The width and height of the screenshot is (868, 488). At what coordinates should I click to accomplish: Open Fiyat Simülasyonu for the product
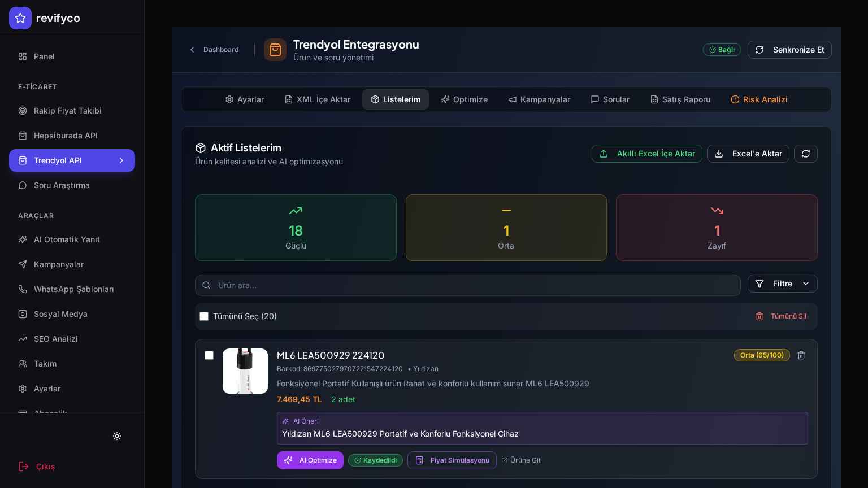click(452, 460)
